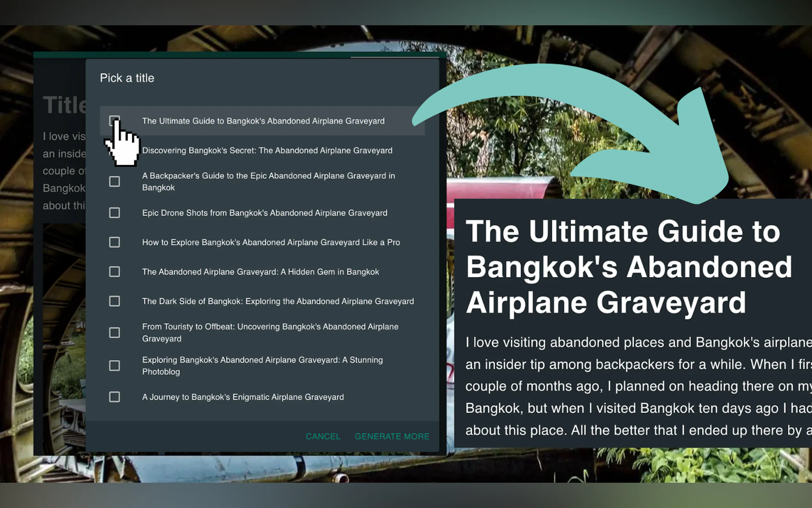
Task: Choose 'Discovering Bangkok's Secret' title text
Action: (267, 150)
